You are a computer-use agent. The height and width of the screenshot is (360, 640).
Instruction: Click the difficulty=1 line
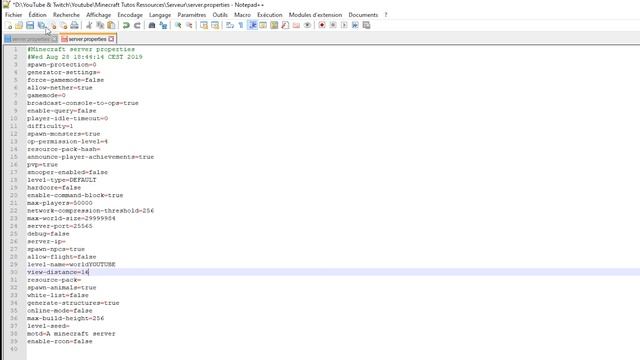(50, 126)
